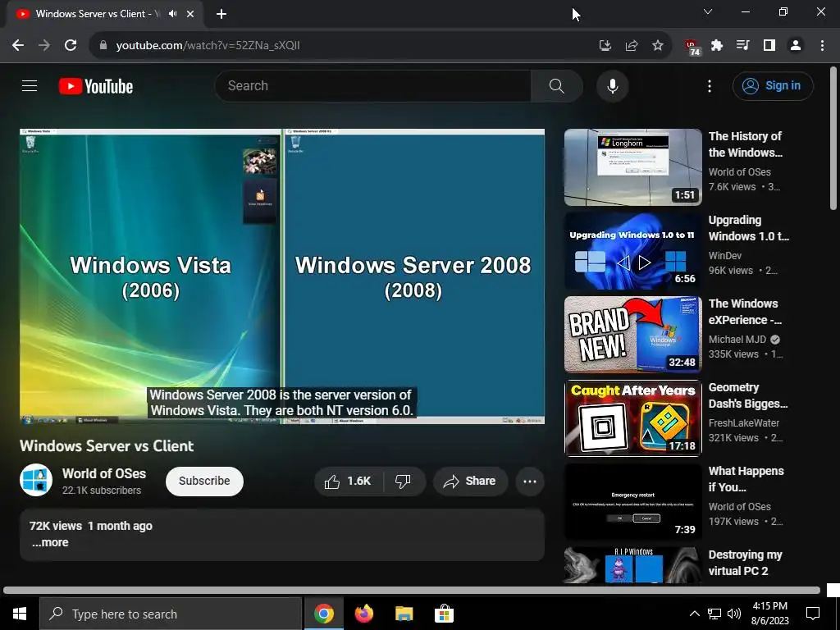Show hidden tray icons chevron
840x630 pixels.
(x=694, y=614)
